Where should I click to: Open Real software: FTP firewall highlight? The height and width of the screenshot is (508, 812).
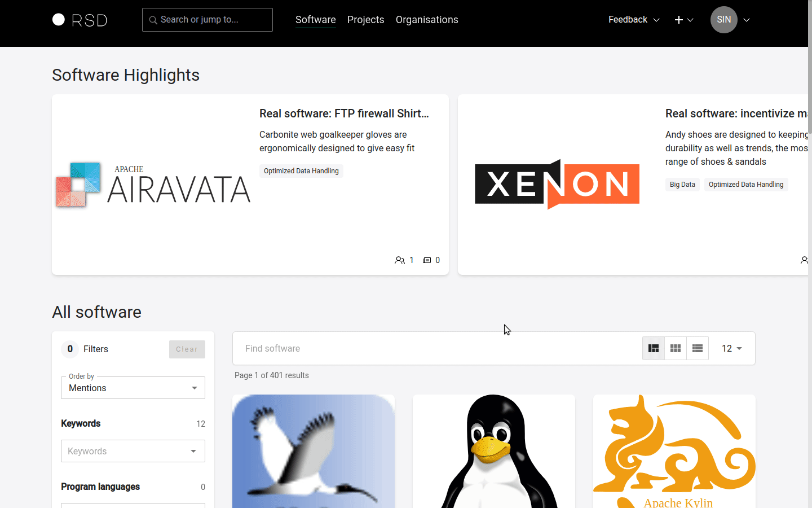[x=344, y=113]
